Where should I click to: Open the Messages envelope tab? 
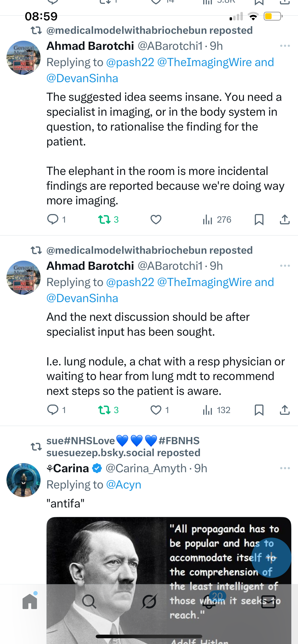click(268, 602)
